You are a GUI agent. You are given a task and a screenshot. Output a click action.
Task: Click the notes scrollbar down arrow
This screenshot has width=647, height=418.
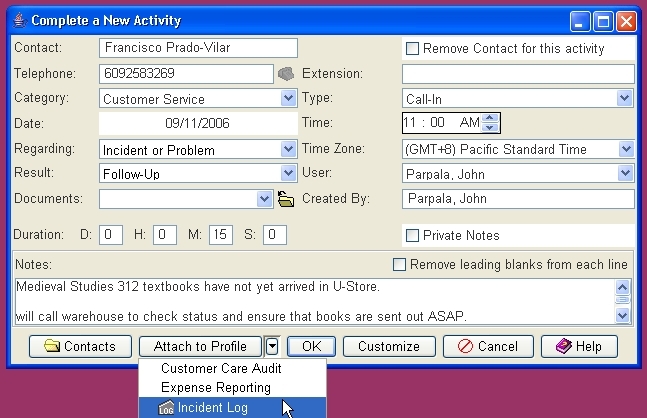coord(622,316)
